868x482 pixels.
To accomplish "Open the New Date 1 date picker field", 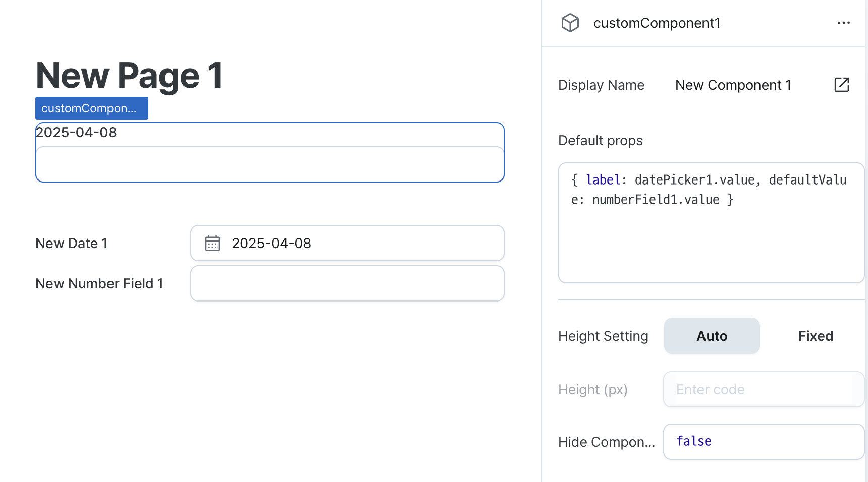I will click(x=347, y=243).
